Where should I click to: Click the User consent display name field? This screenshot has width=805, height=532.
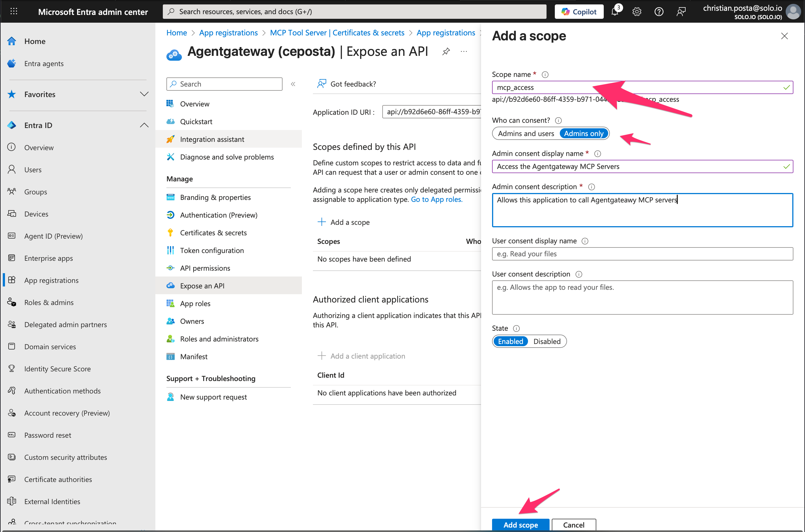642,254
